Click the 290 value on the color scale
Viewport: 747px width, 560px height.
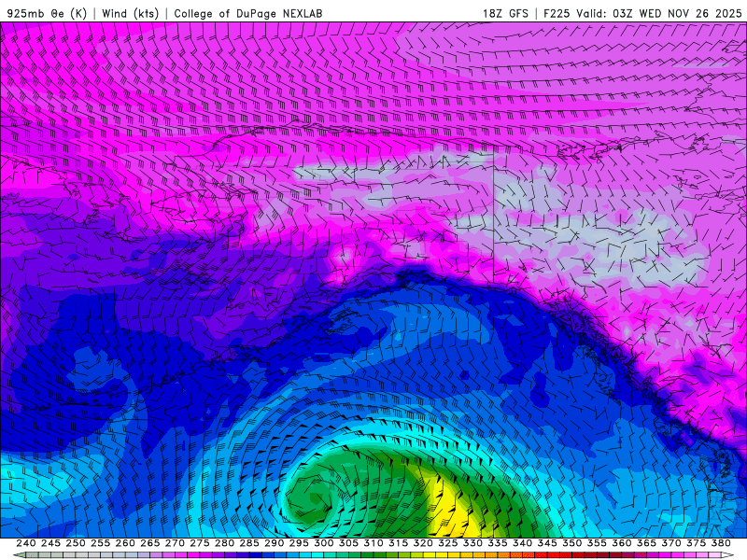pos(274,543)
